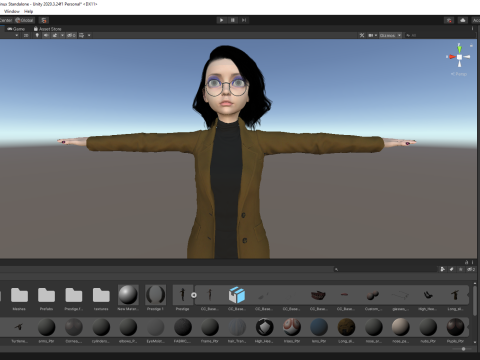Toggle the Center pivot mode button
The image size is (480, 360).
click(x=6, y=20)
